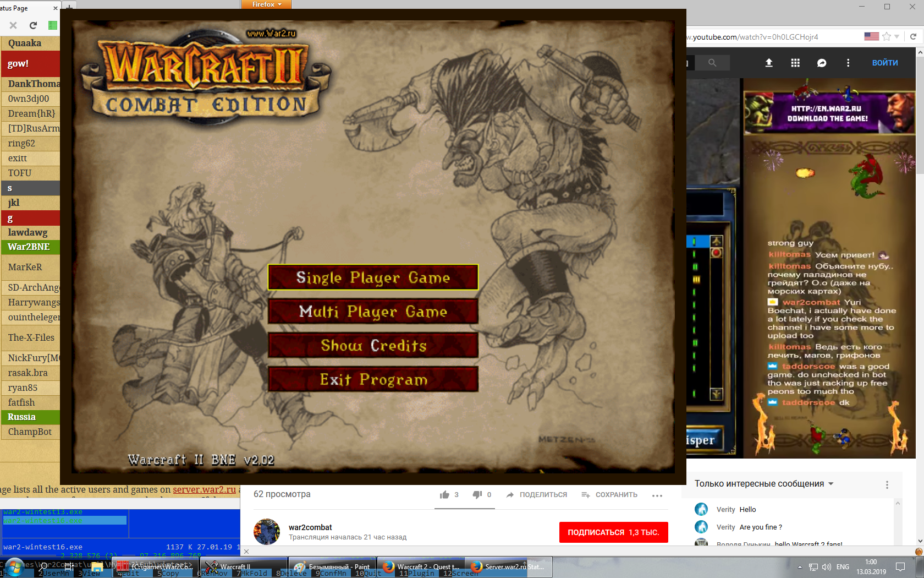
Task: Open live chat options three-dot menu
Action: [x=887, y=484]
